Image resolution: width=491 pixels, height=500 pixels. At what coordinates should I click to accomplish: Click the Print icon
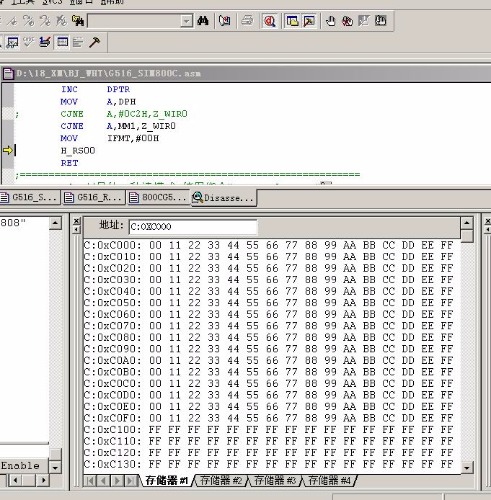tap(247, 21)
